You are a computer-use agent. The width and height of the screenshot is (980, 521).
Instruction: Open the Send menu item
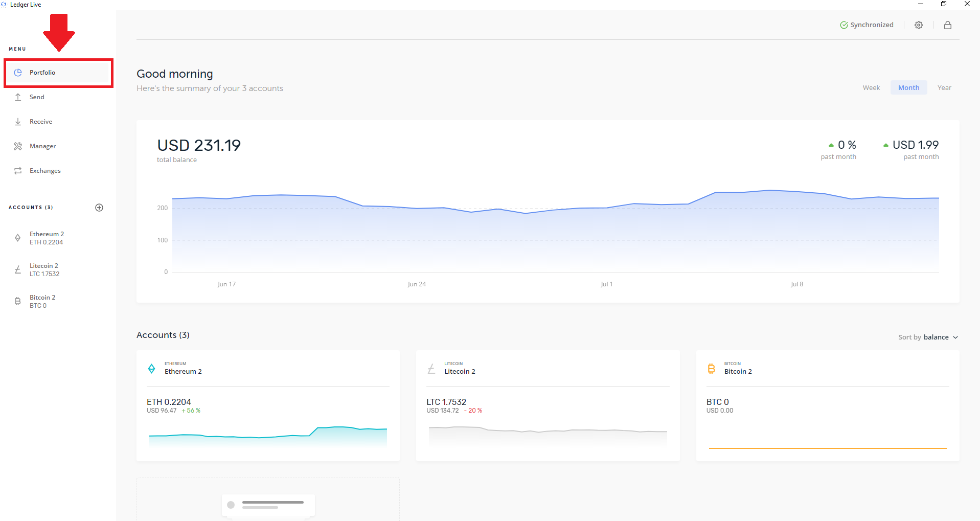point(58,97)
